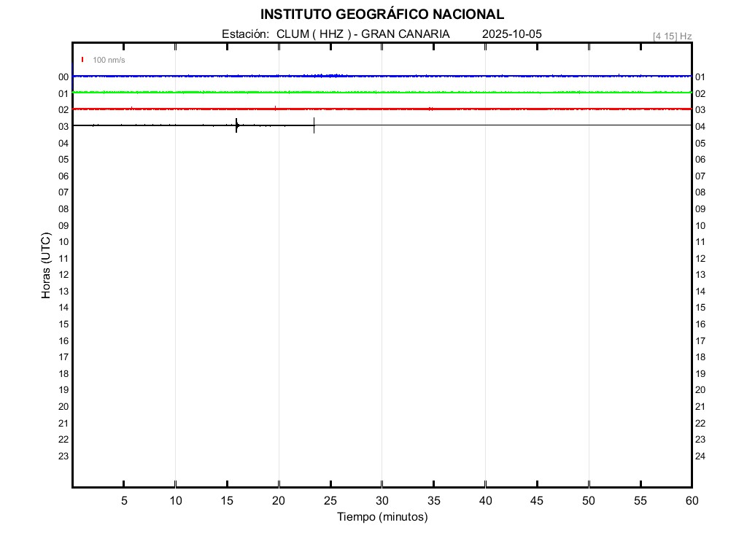Click the 30 minute tick label
Viewport: 747px width, 560px height.
pyautogui.click(x=382, y=501)
